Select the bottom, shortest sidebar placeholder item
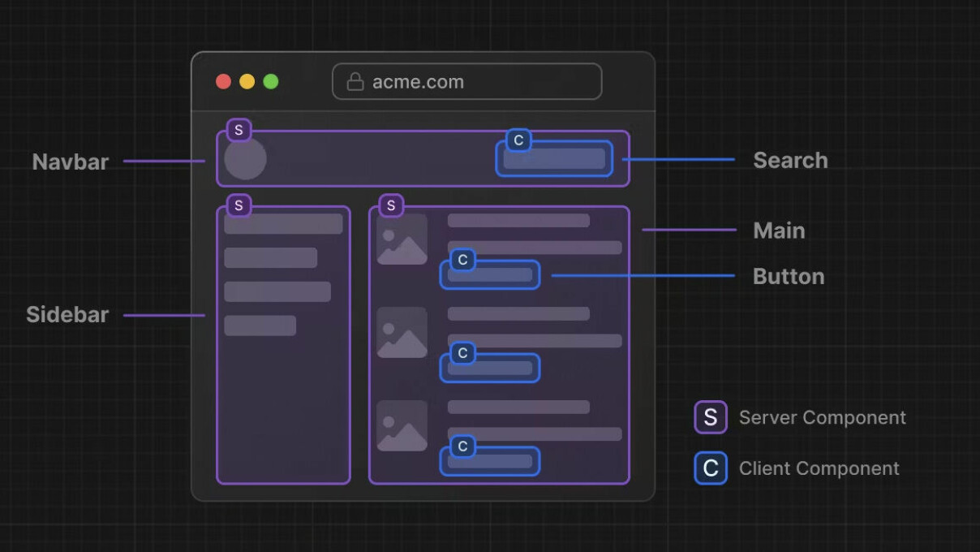Viewport: 980px width, 552px height. (x=260, y=326)
